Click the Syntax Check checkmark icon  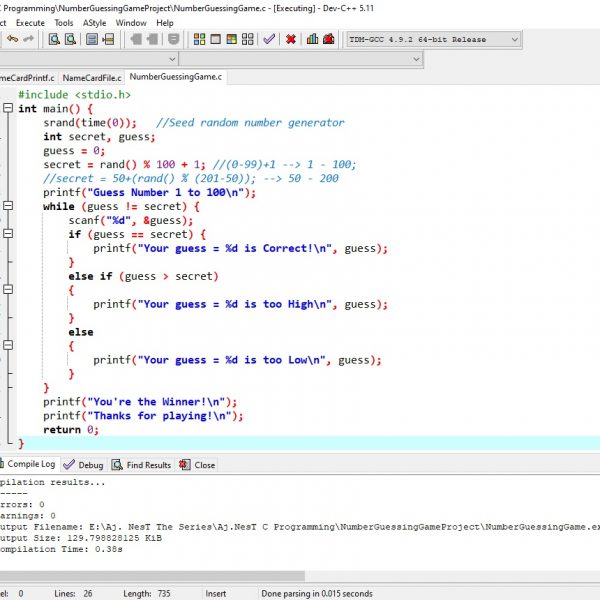click(269, 39)
